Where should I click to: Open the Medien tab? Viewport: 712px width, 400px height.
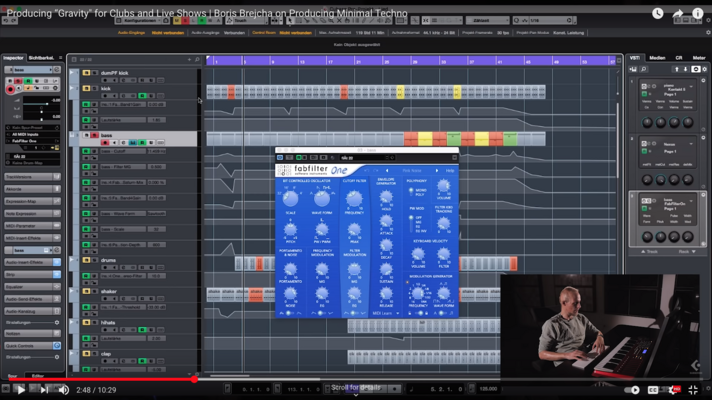pos(657,58)
